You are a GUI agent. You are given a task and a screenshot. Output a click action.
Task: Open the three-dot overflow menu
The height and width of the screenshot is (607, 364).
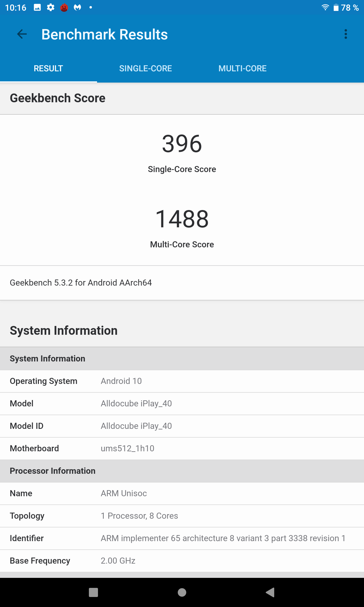(345, 34)
